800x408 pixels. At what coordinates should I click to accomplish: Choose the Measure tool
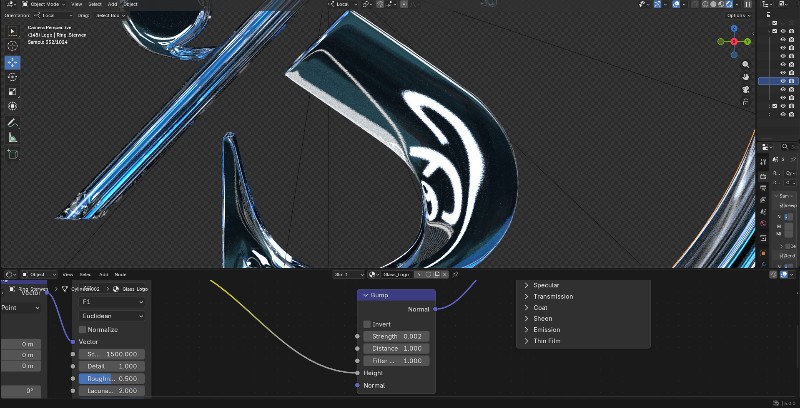tap(12, 137)
